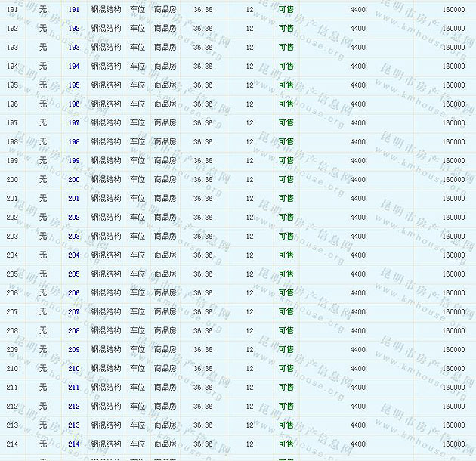Select the 可售 status for unit 198
This screenshot has height=461, width=476.
(x=286, y=142)
